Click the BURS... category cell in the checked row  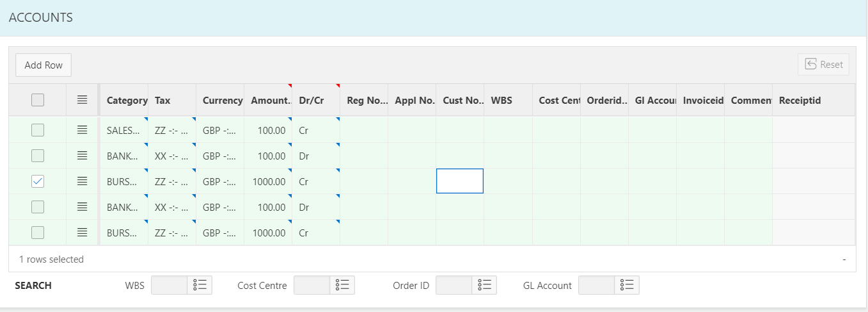[x=124, y=181]
